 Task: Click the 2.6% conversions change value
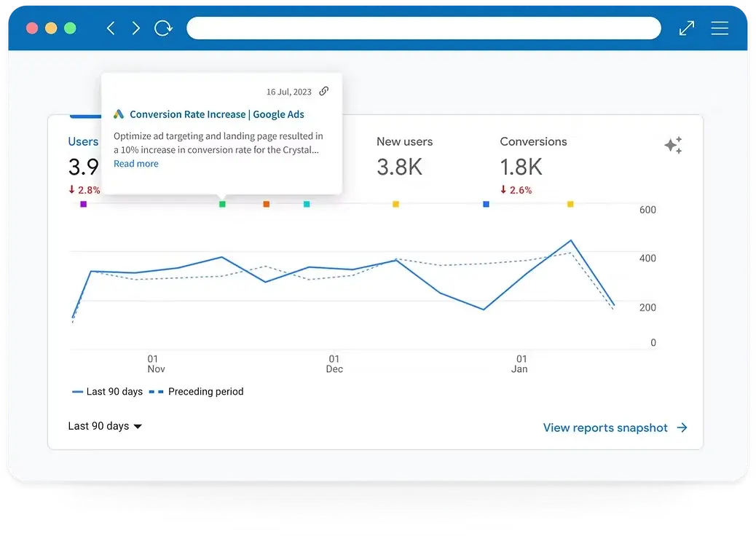[x=516, y=190]
